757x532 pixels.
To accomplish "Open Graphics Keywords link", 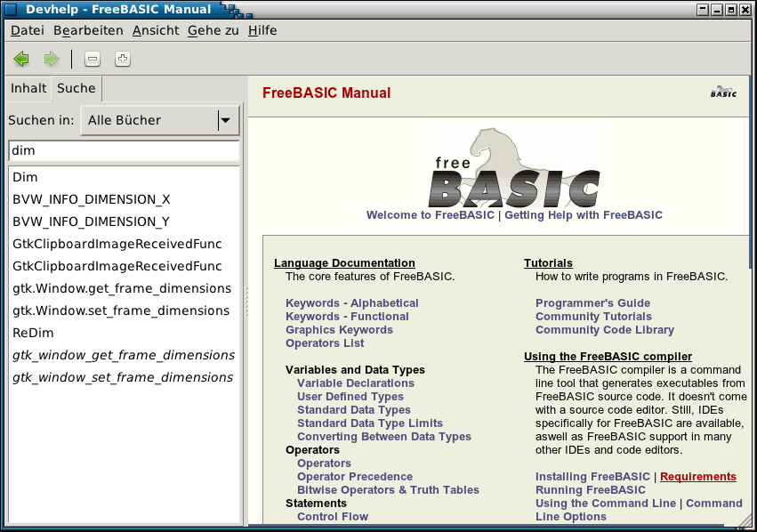I will point(339,330).
